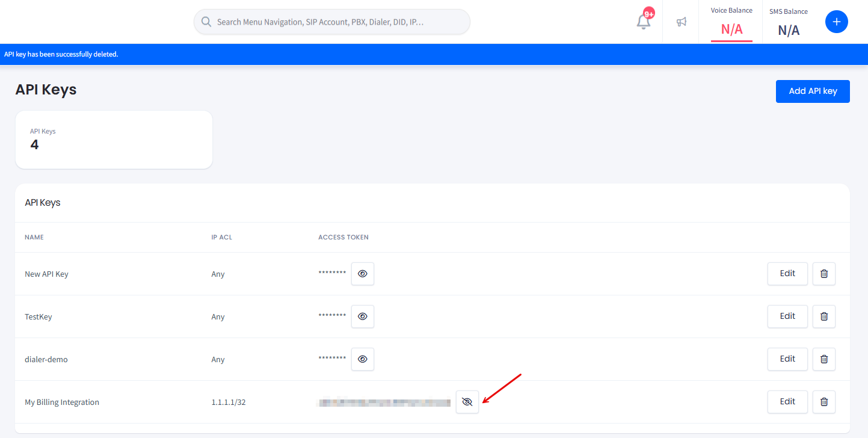Viewport: 868px width, 438px height.
Task: Reveal the dialer-demo access token
Action: click(x=363, y=359)
